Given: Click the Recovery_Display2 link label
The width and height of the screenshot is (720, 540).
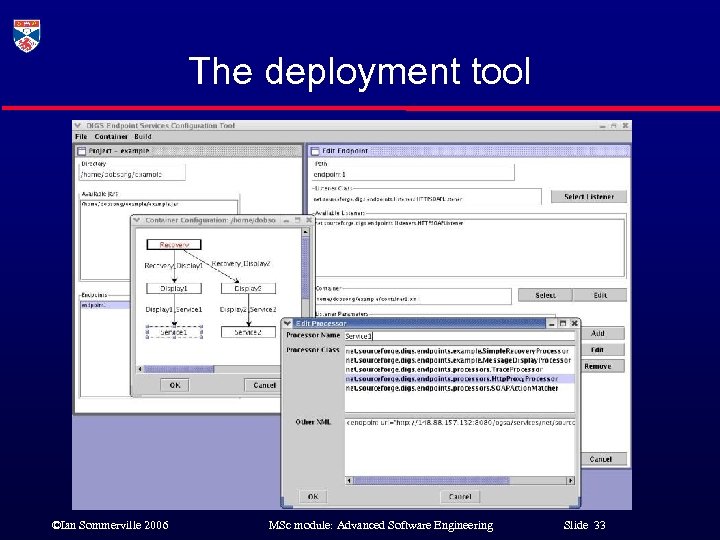Looking at the screenshot, I should (x=241, y=264).
